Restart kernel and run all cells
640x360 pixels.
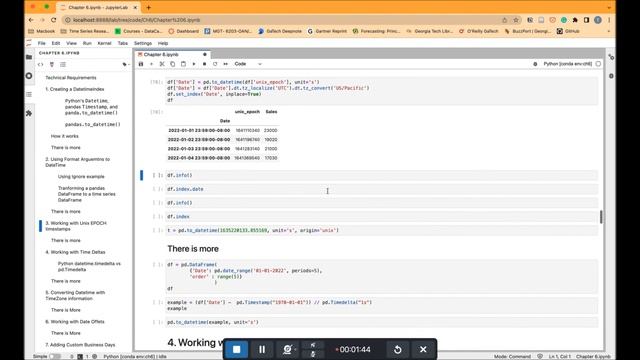coord(226,64)
